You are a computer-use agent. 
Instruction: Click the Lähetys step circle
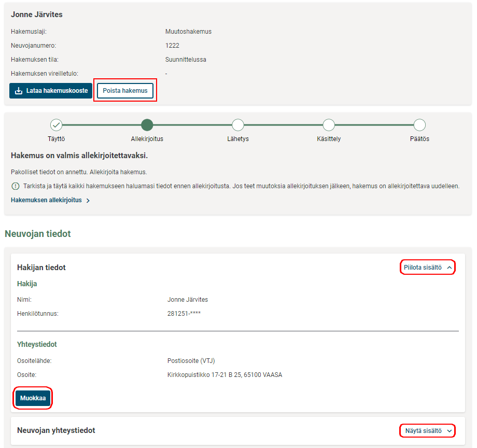238,125
